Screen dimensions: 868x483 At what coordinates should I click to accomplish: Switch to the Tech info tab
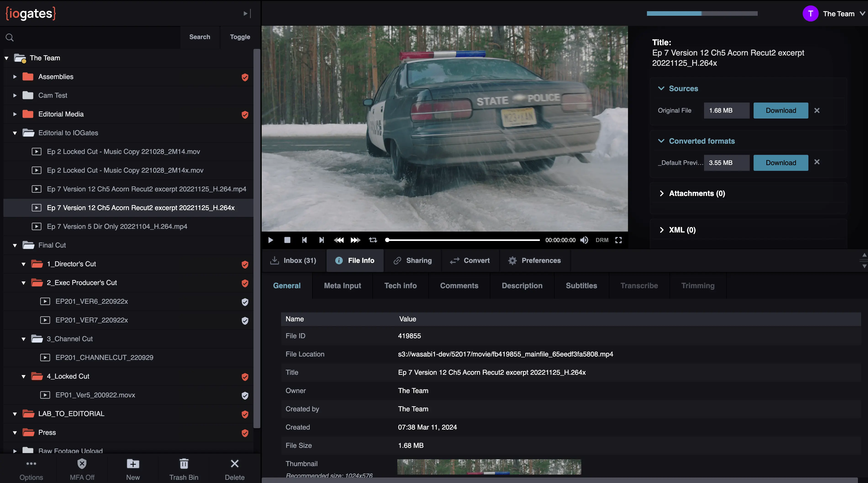[400, 286]
